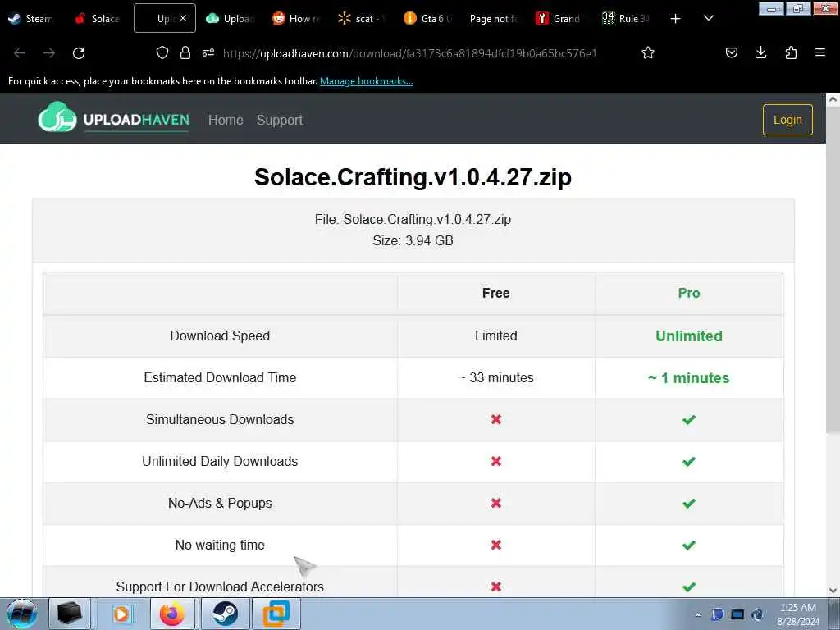This screenshot has height=630, width=840.
Task: Bookmark this page with the star icon
Action: pyautogui.click(x=648, y=52)
